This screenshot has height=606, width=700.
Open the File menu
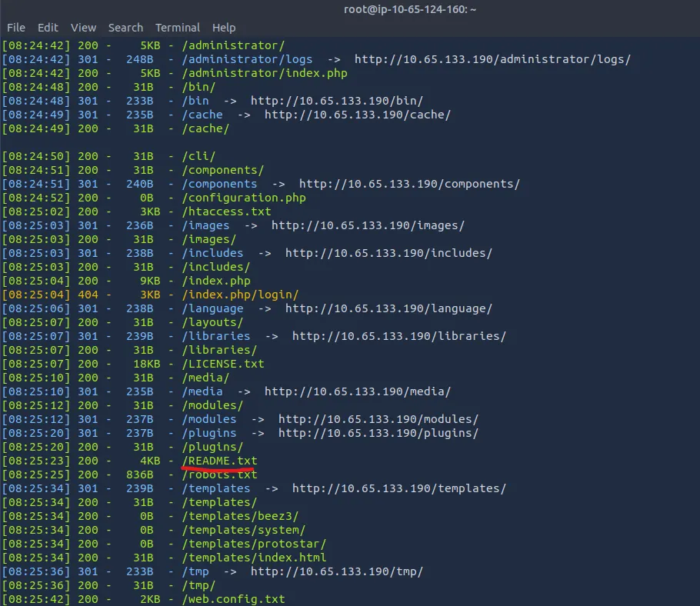pyautogui.click(x=16, y=28)
